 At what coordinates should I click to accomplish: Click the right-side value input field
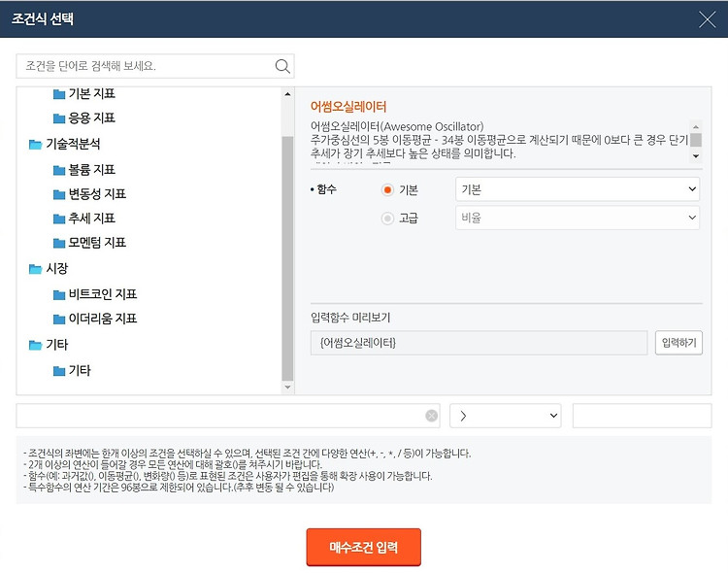click(642, 416)
